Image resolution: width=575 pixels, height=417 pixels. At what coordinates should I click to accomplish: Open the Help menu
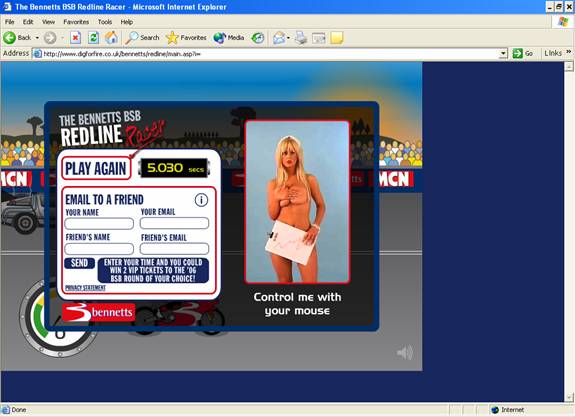click(127, 22)
